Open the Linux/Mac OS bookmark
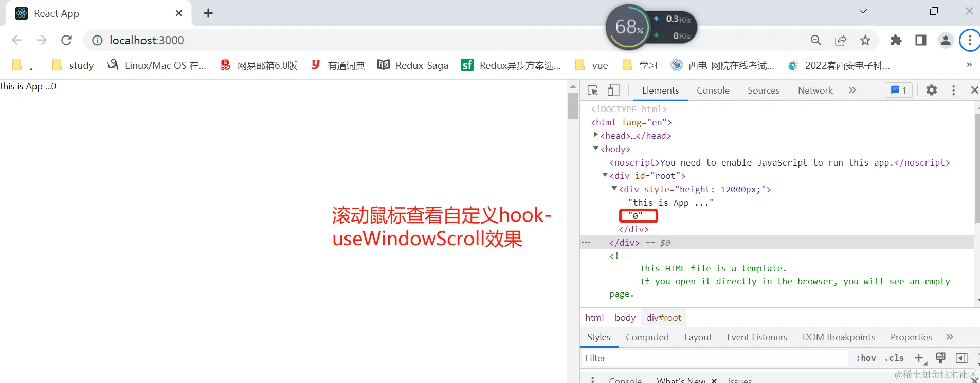The image size is (980, 383). point(156,65)
